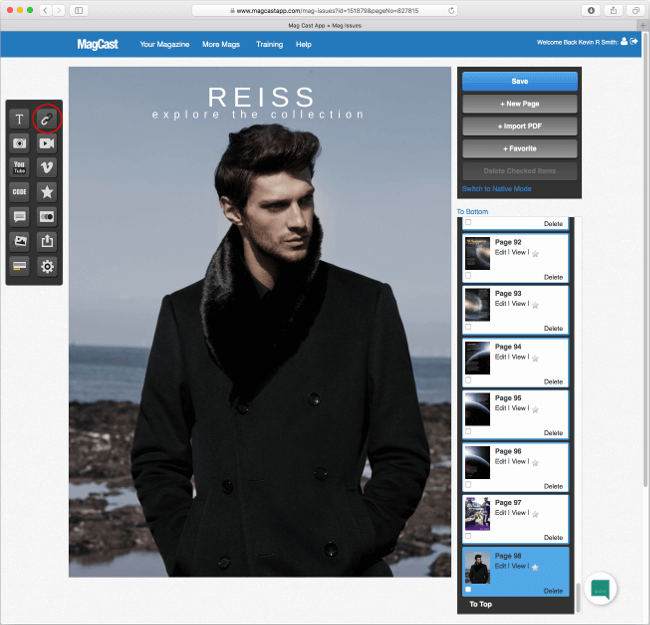Open the Your Magazine menu
This screenshot has height=625, width=650.
[x=164, y=45]
